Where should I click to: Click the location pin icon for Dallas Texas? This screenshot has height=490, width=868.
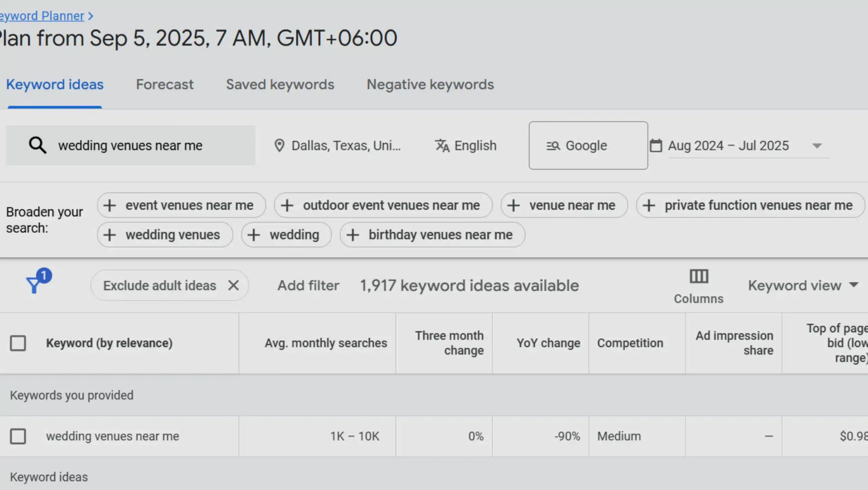tap(279, 145)
